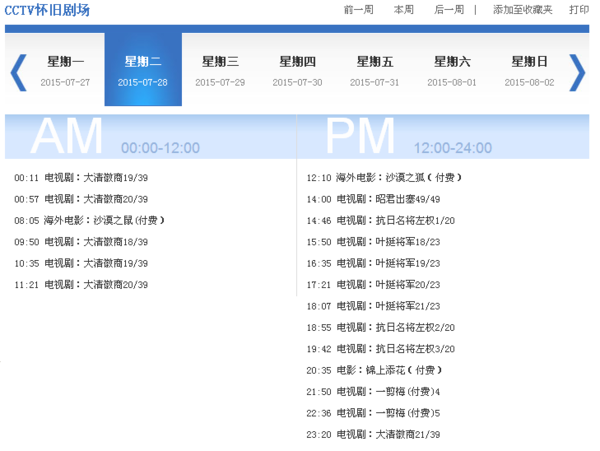Viewport: 600px width, 451px height.
Task: Click the 20:35 电影 锦上添花 listing
Action: (x=374, y=371)
